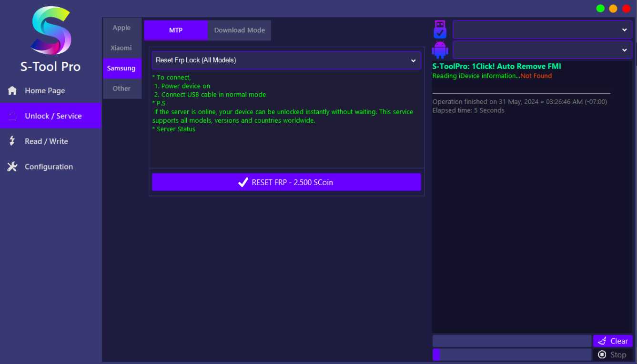The width and height of the screenshot is (637, 364).
Task: Click '1. Power device on' instruction
Action: 182,86
